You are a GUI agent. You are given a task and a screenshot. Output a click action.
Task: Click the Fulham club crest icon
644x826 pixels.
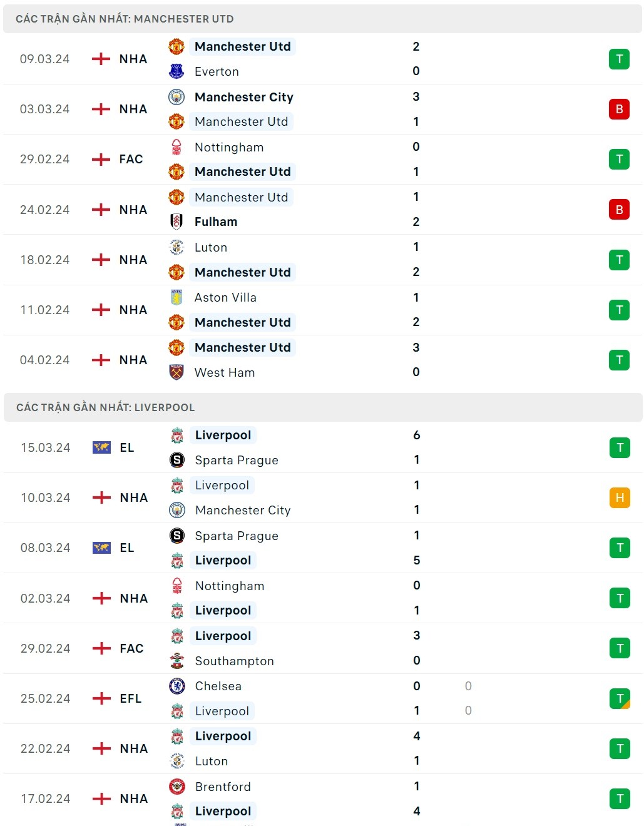tap(176, 222)
